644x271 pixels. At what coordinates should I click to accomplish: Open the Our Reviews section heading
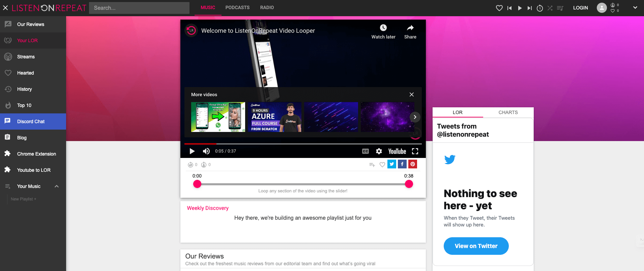pos(204,256)
